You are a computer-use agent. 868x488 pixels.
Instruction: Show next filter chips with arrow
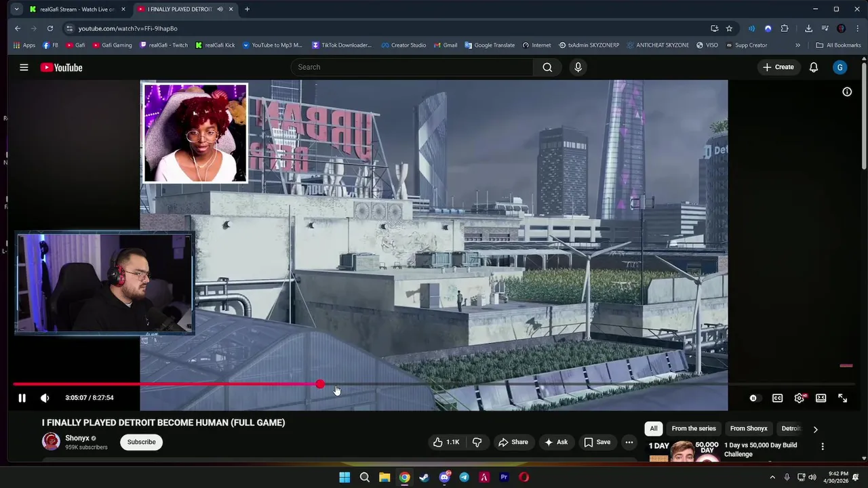[815, 429]
